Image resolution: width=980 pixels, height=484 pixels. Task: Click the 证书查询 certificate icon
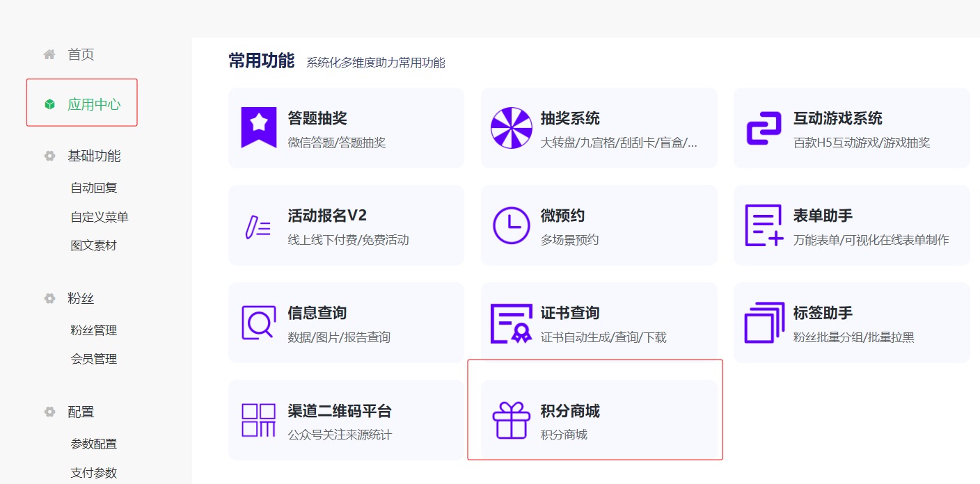tap(512, 323)
